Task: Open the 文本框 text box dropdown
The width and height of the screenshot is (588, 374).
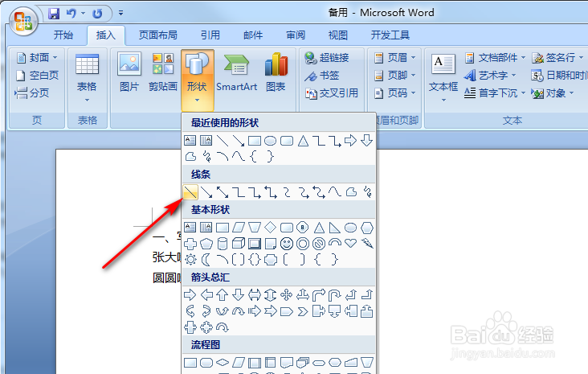Action: [x=443, y=78]
